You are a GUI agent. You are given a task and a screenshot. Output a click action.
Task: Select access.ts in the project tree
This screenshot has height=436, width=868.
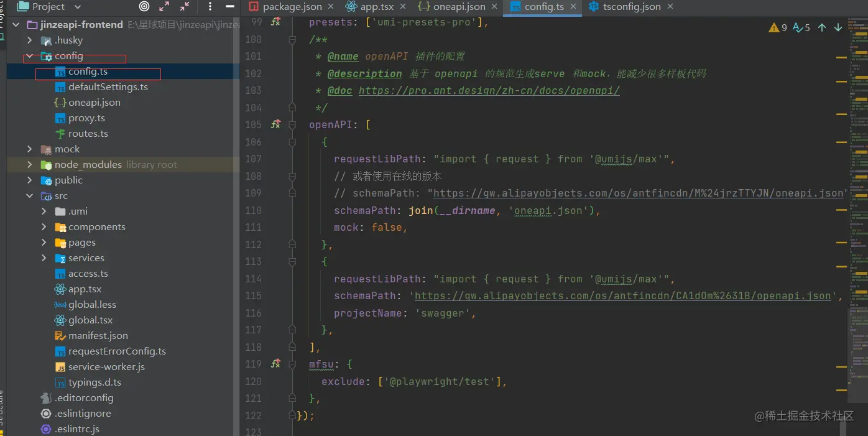(x=88, y=274)
